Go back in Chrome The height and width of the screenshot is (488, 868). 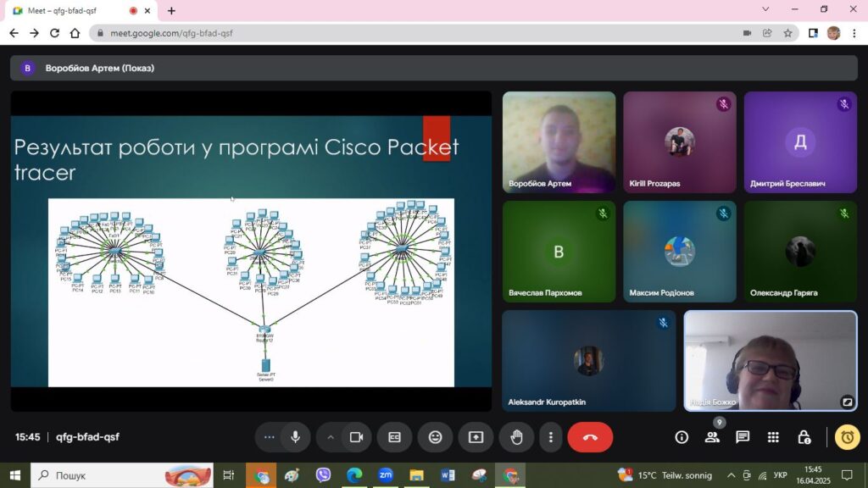tap(14, 33)
